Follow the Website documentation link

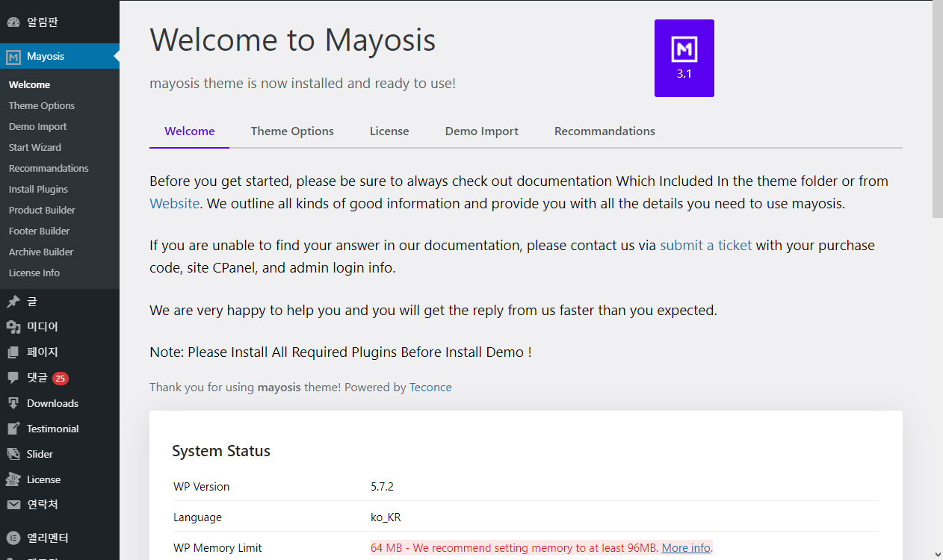174,203
